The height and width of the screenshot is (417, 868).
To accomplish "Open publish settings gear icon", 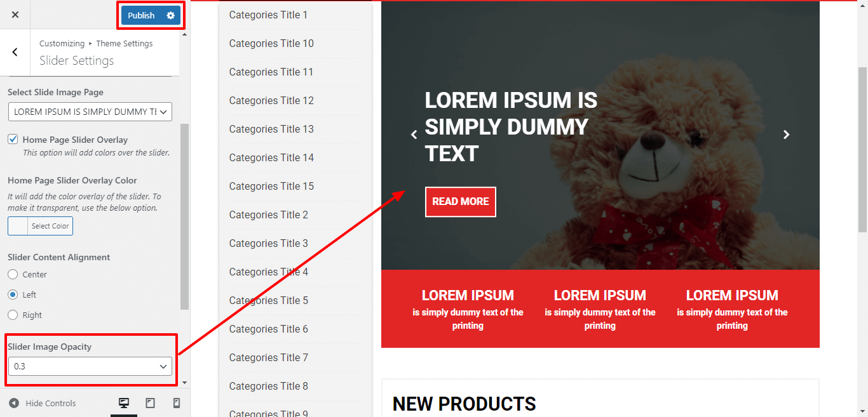I will point(170,15).
